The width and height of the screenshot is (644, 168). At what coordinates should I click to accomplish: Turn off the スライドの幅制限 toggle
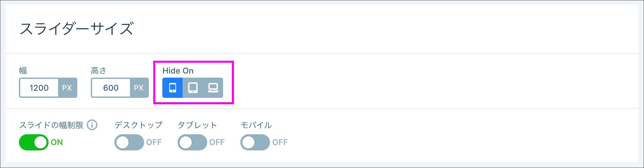pyautogui.click(x=34, y=142)
